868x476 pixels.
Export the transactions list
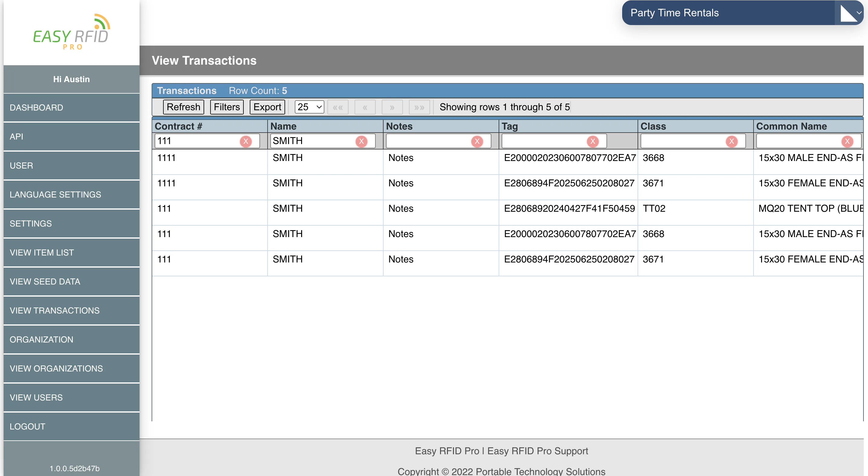click(267, 107)
